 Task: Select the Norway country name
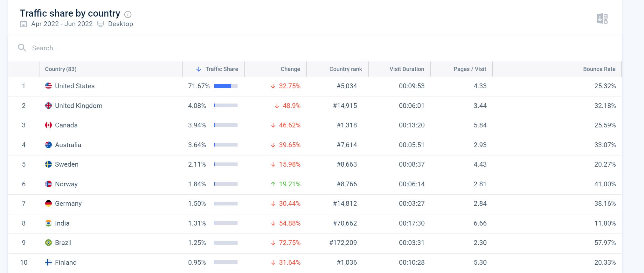coord(66,184)
